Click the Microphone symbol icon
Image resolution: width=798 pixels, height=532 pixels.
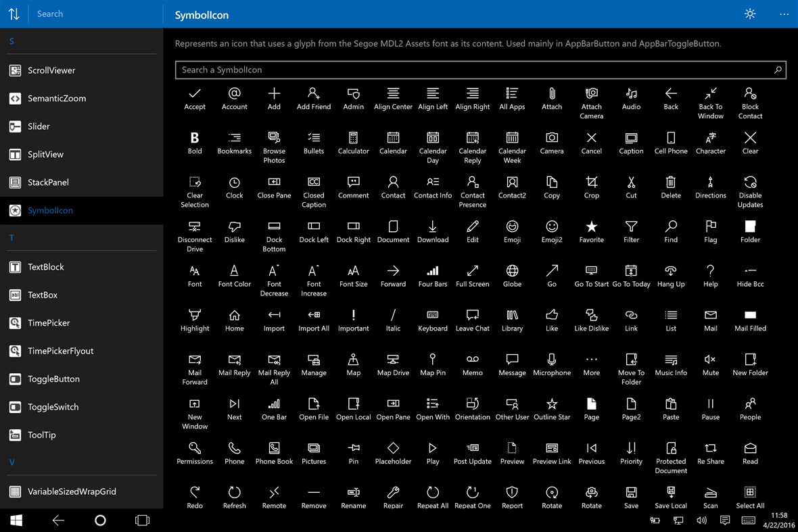point(552,358)
